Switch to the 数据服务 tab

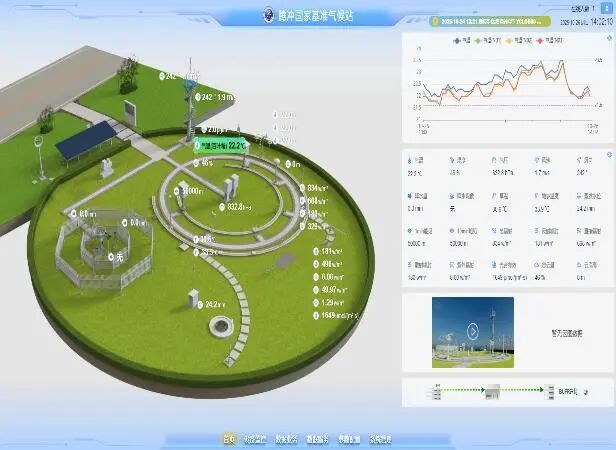coord(288,439)
